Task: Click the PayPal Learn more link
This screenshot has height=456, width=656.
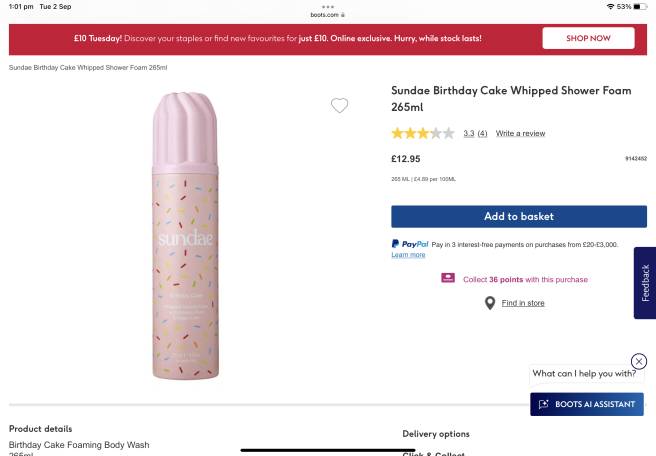Action: (x=408, y=255)
